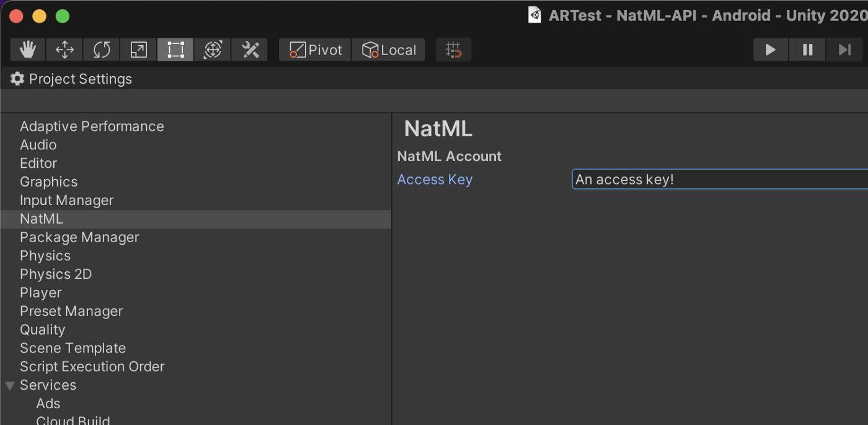The image size is (868, 425).
Task: Open the custom editor tools
Action: [x=250, y=50]
